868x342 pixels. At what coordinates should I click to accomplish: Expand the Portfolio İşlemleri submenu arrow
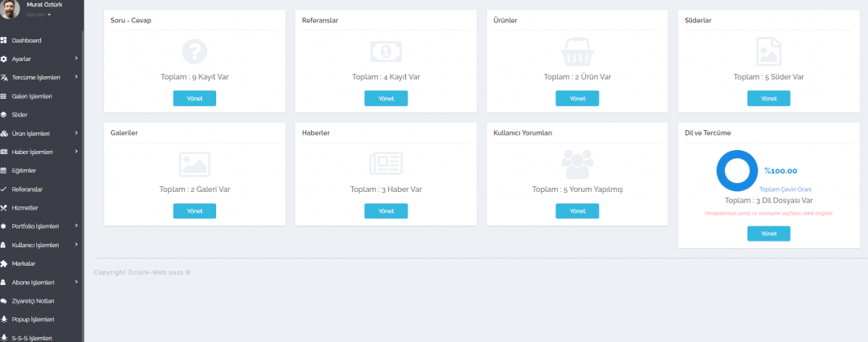pos(76,226)
